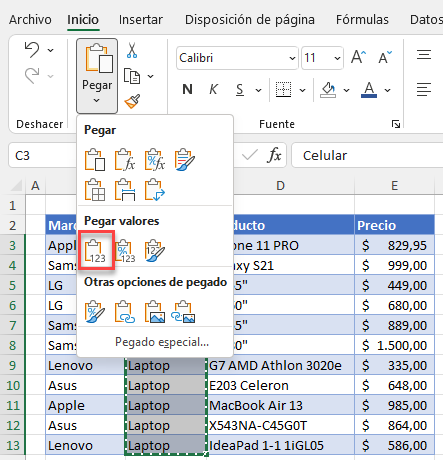The image size is (443, 460).
Task: Toggle Bold (N) formatting
Action: [x=187, y=89]
